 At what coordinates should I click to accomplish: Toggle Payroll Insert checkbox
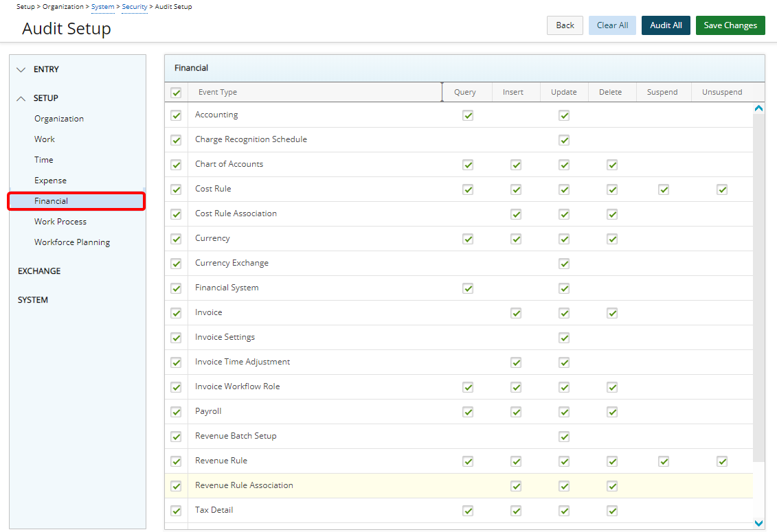click(516, 412)
